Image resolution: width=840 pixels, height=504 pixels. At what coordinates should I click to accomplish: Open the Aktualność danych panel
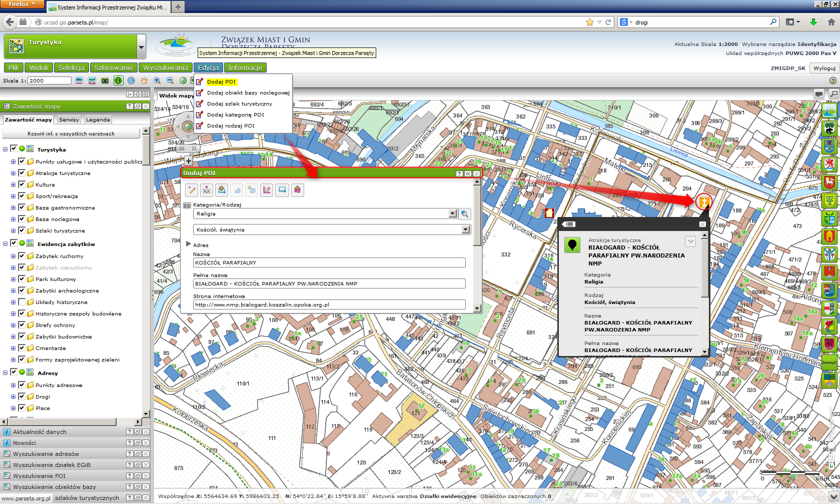(40, 431)
